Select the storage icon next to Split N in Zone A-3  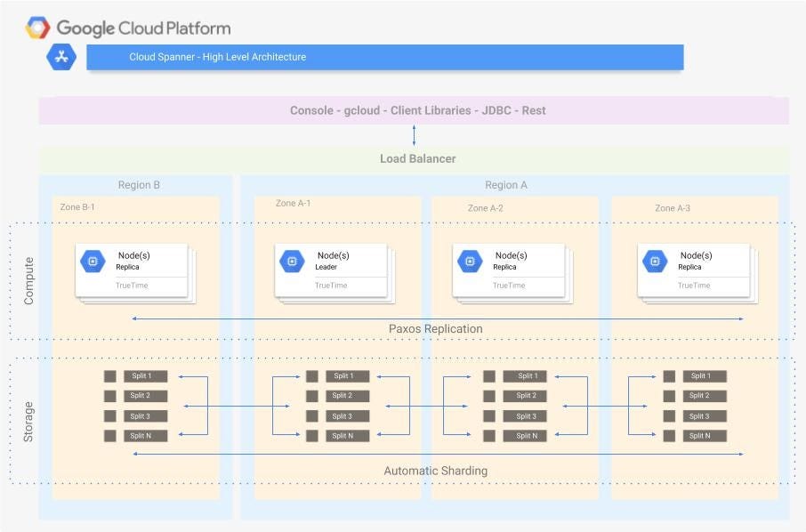[x=669, y=436]
